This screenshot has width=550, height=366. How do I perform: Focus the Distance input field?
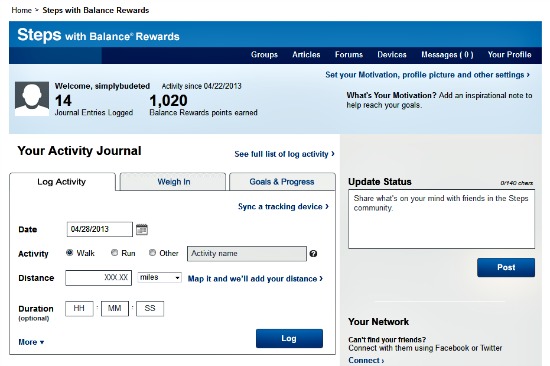click(99, 278)
